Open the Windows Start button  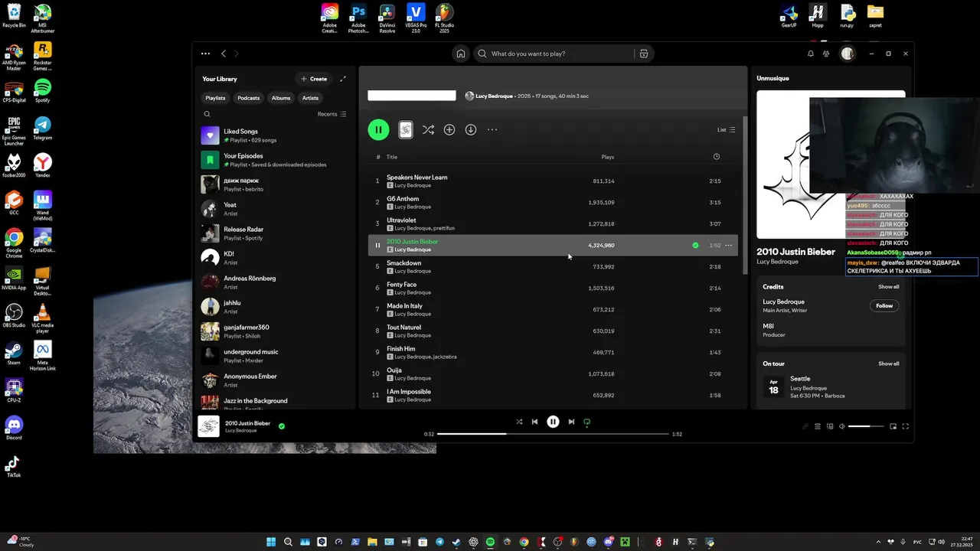pos(271,542)
